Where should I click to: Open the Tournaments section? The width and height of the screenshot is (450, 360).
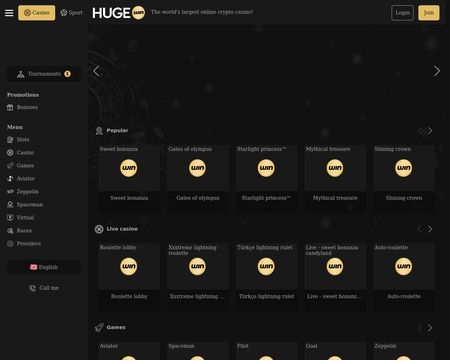(44, 74)
